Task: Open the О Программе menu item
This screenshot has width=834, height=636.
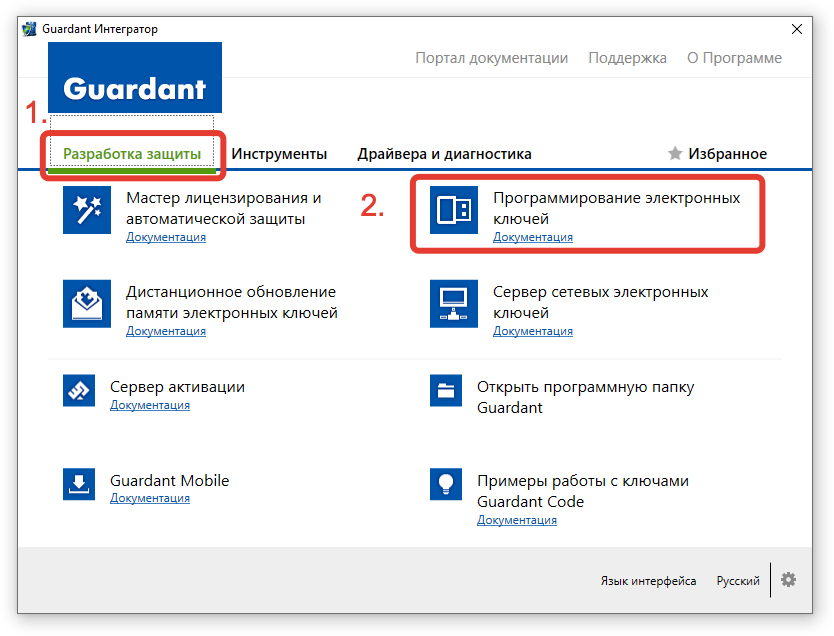Action: 734,58
